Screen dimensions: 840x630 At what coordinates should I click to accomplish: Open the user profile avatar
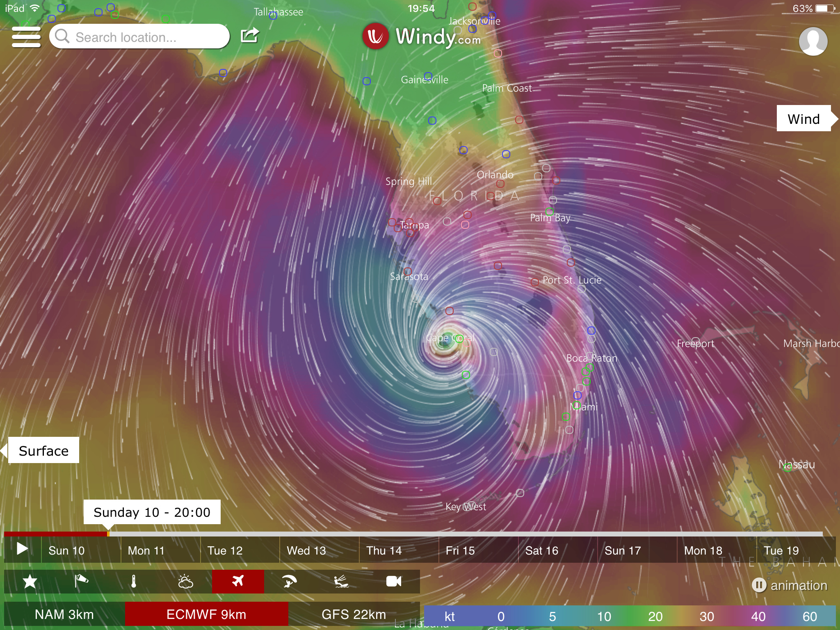tap(813, 41)
